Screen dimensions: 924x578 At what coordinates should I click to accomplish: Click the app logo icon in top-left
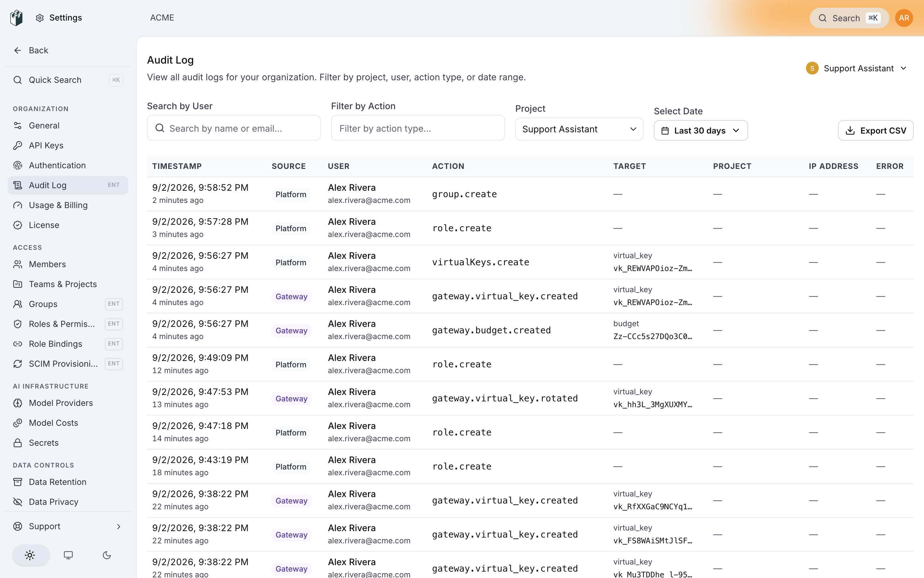[x=16, y=18]
